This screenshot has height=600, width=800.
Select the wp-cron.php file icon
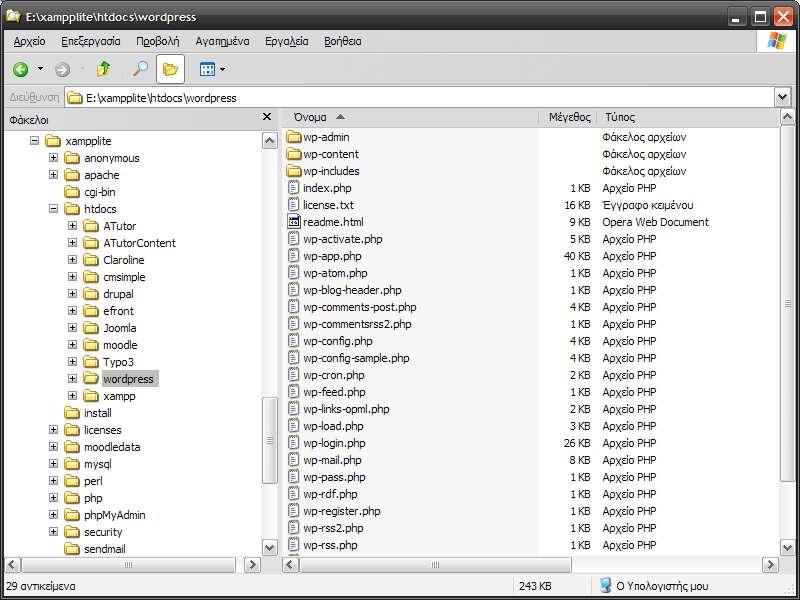293,374
